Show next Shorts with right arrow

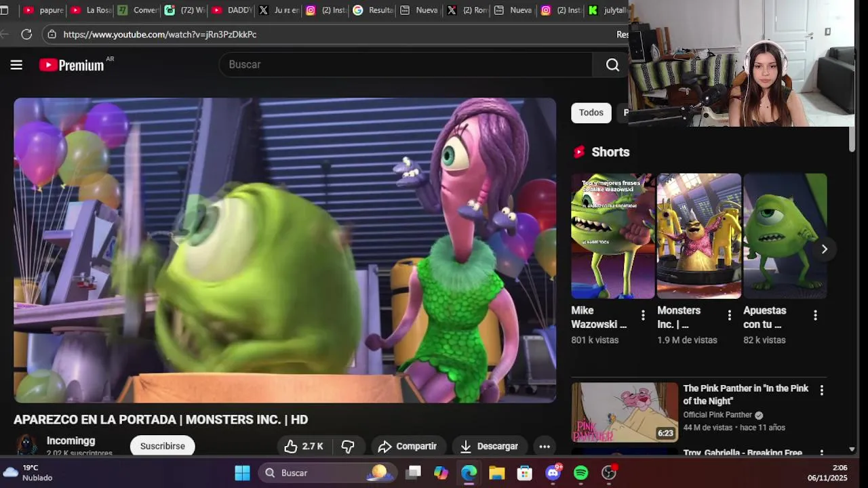[x=824, y=249]
